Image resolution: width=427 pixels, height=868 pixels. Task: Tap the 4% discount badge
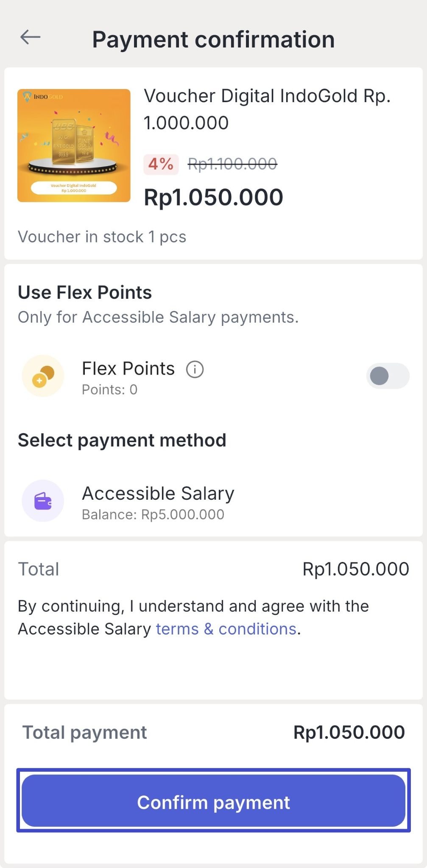pos(161,164)
